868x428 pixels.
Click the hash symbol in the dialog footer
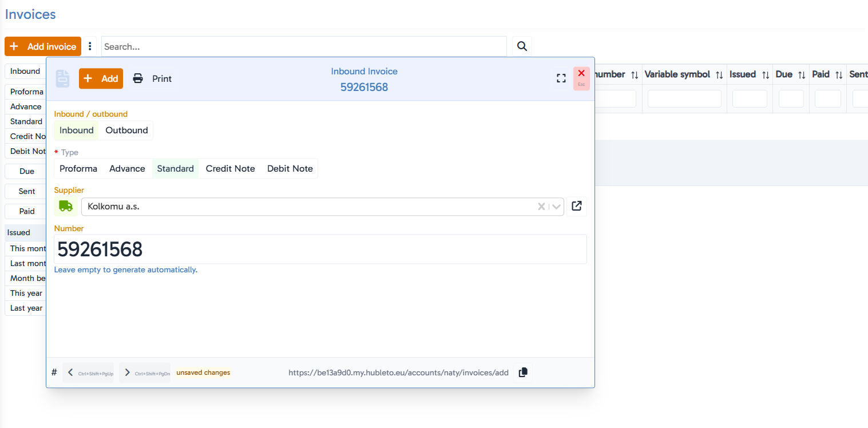click(x=54, y=372)
